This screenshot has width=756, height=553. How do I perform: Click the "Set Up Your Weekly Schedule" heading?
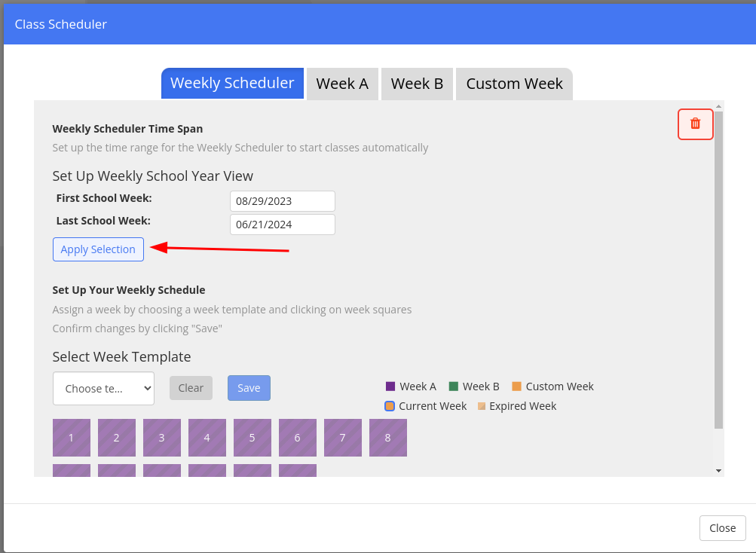tap(129, 290)
